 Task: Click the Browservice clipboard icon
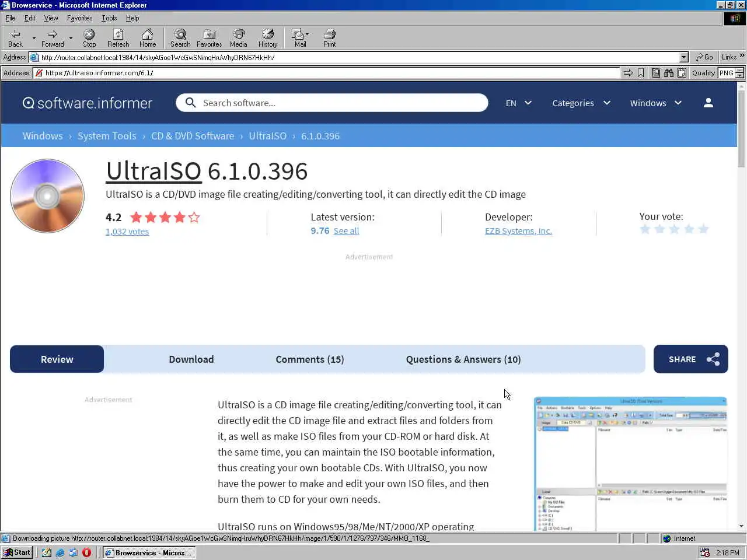pos(682,73)
